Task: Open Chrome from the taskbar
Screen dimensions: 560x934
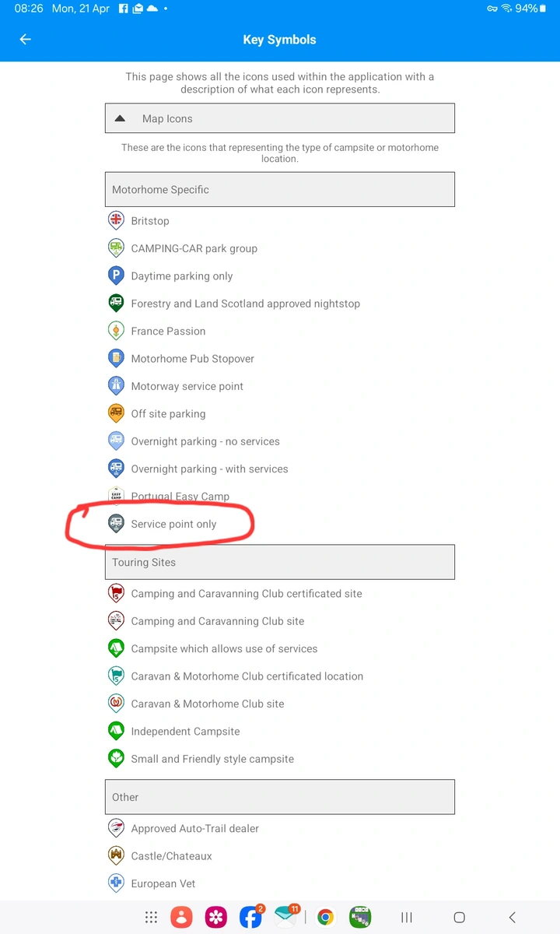Action: [326, 917]
